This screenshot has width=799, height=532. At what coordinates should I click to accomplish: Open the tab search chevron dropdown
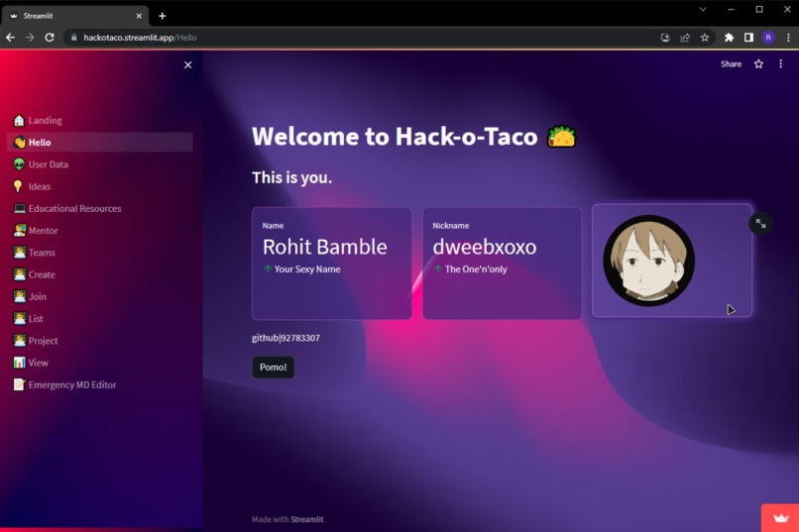703,9
